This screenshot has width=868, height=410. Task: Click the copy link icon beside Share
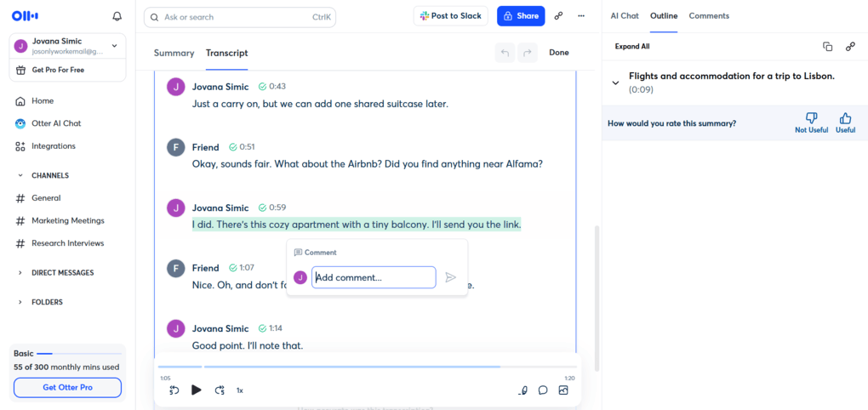point(558,16)
